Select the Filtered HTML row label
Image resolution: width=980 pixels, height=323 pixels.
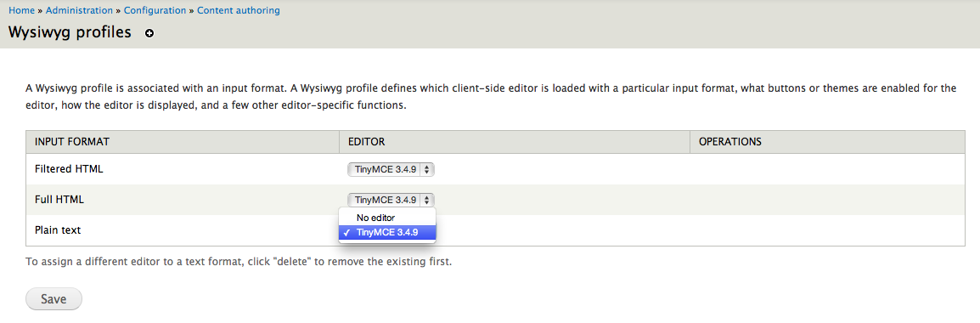pyautogui.click(x=69, y=169)
